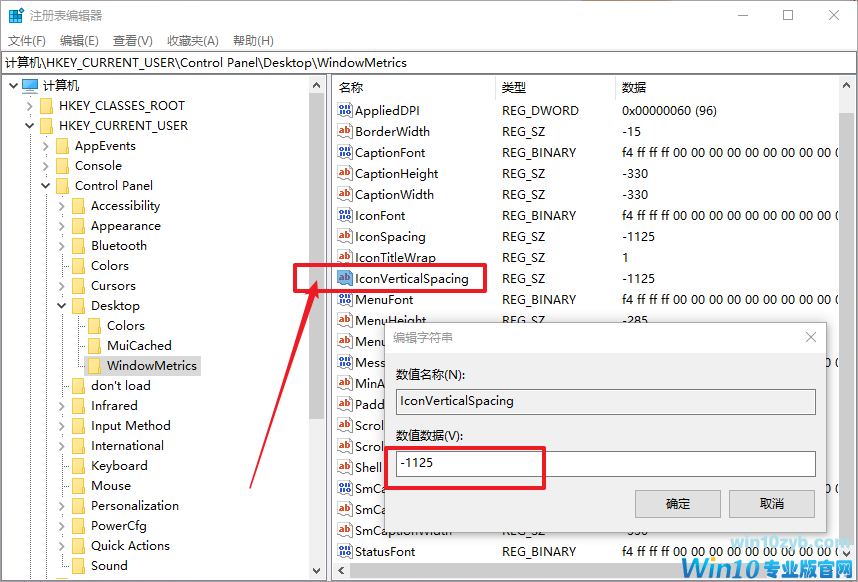Expand the Accessibility key
The image size is (858, 582).
point(61,206)
